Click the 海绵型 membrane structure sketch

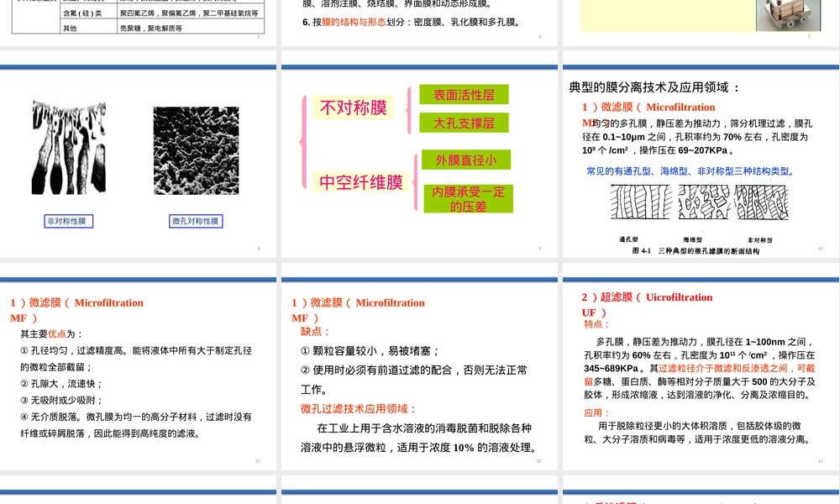click(x=704, y=202)
